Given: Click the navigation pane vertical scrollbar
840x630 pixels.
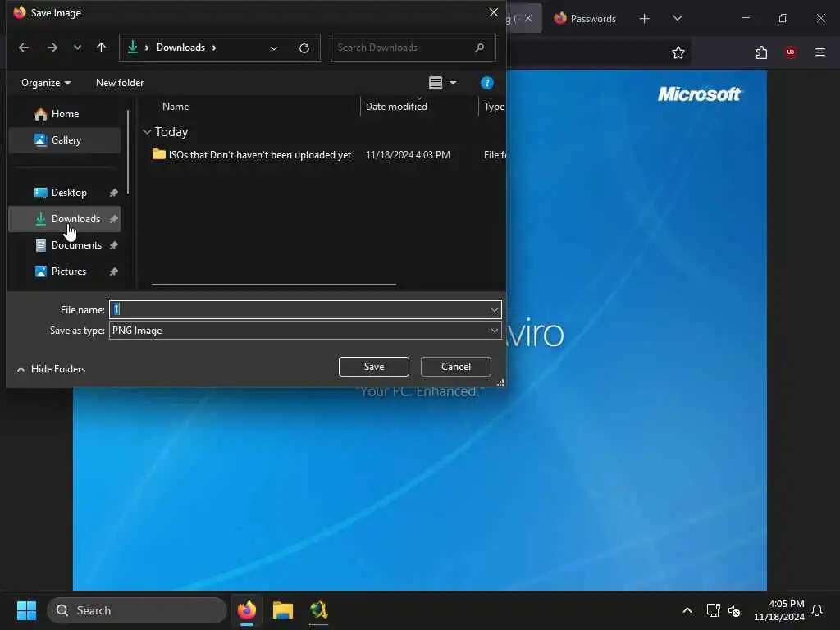Looking at the screenshot, I should click(128, 152).
